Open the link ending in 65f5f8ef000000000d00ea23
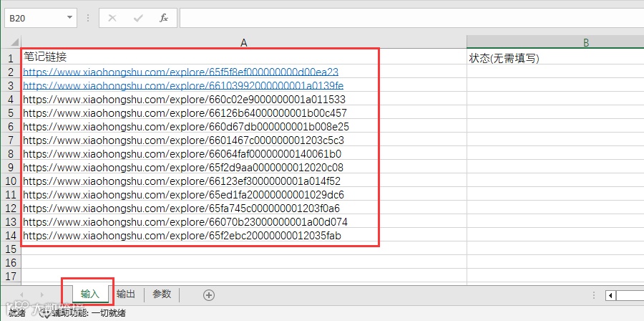The width and height of the screenshot is (644, 321). click(181, 72)
